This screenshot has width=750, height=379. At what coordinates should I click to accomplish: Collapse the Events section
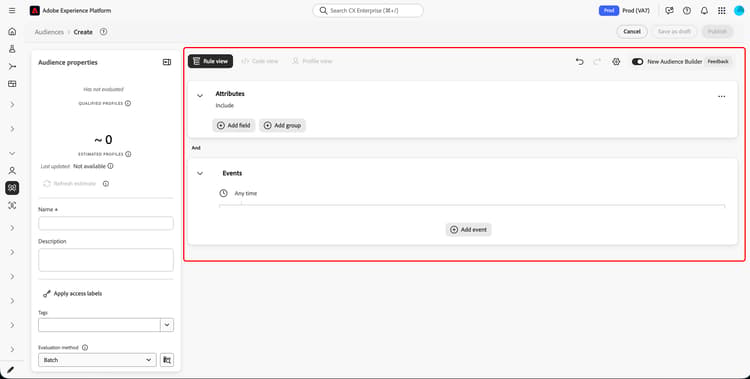tap(200, 173)
